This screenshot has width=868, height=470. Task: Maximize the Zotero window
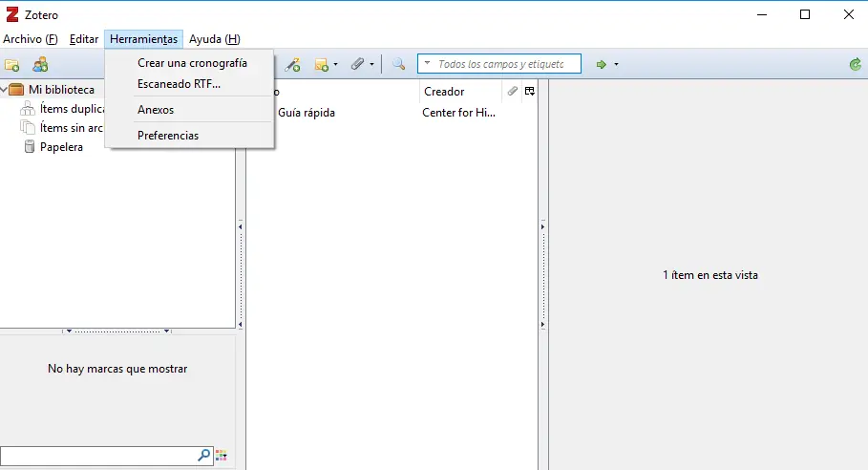805,15
